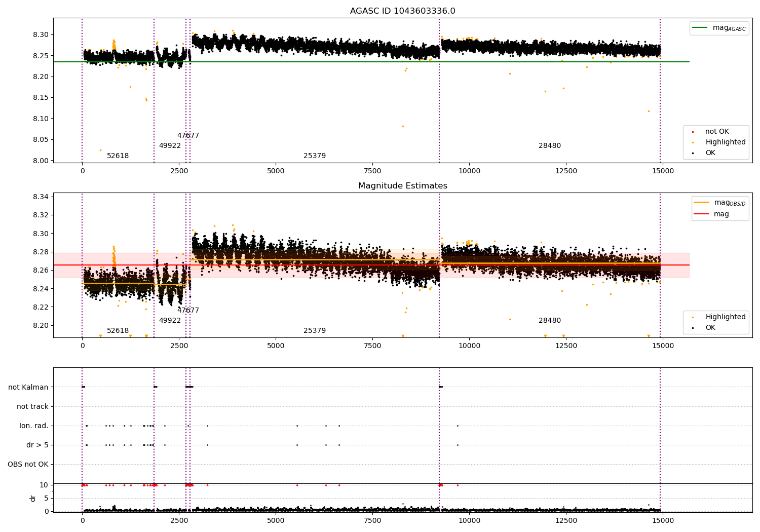Click the 'not Kalman' axis label
Screen dimensions: 760x532
coord(28,387)
